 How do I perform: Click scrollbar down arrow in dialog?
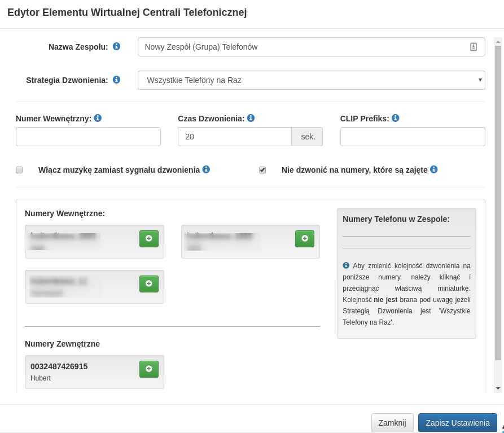(x=498, y=388)
